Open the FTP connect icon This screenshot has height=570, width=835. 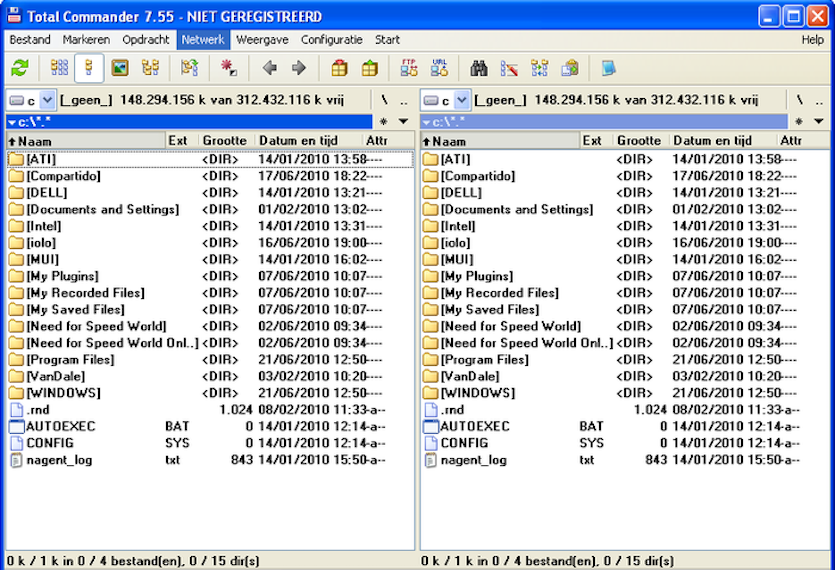(x=409, y=68)
